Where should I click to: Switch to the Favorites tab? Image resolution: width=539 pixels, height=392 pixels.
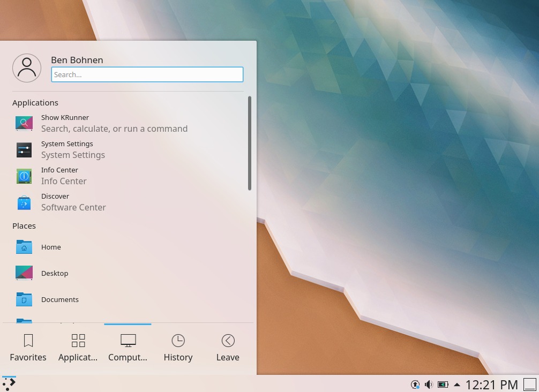(x=28, y=348)
